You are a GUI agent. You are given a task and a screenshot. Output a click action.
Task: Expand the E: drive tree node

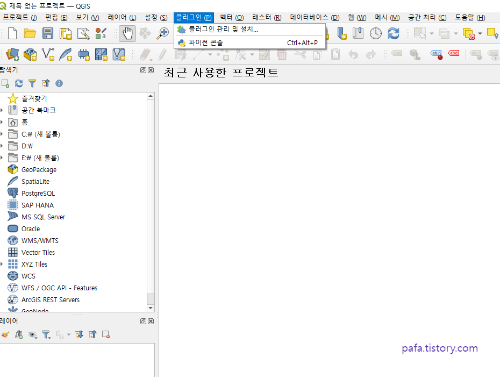pyautogui.click(x=2, y=157)
